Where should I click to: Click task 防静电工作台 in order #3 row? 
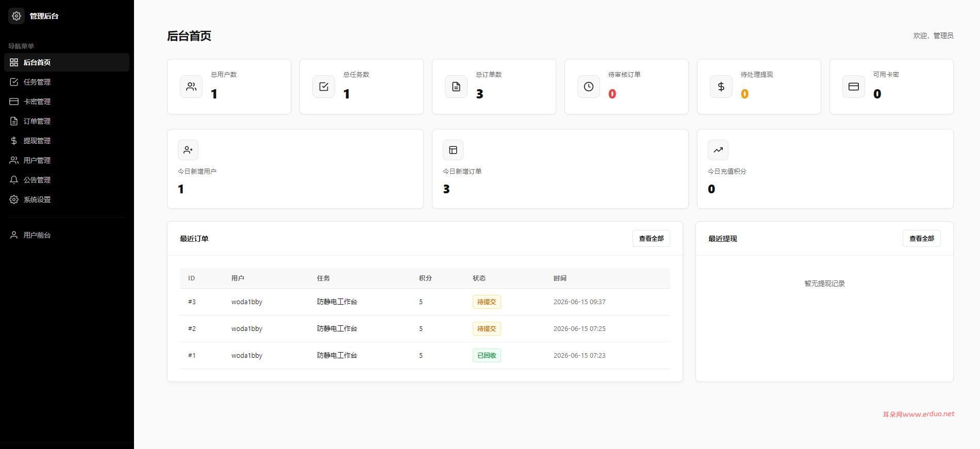337,302
